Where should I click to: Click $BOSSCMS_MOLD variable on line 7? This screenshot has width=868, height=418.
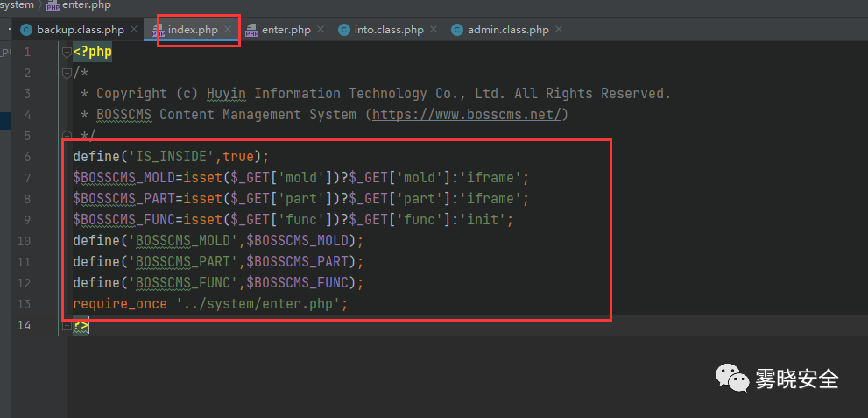pyautogui.click(x=124, y=178)
